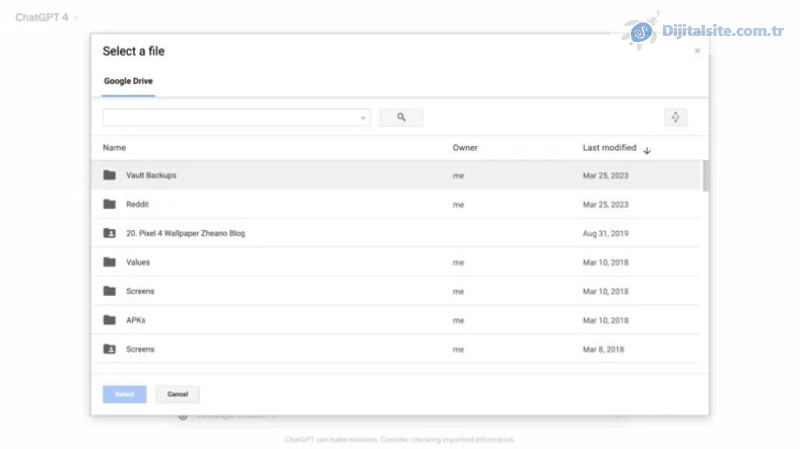
Task: Close the Select a file dialog
Action: click(x=697, y=51)
